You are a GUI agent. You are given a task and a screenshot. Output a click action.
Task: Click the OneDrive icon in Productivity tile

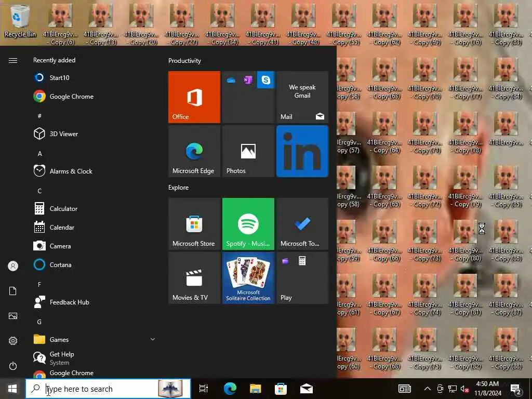231,80
